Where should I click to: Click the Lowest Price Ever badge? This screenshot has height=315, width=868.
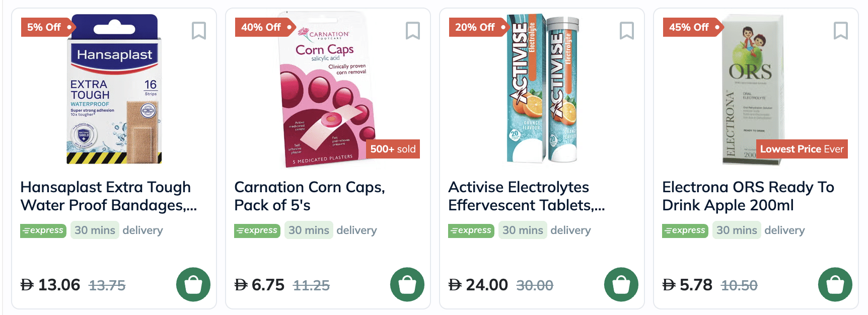coord(802,149)
